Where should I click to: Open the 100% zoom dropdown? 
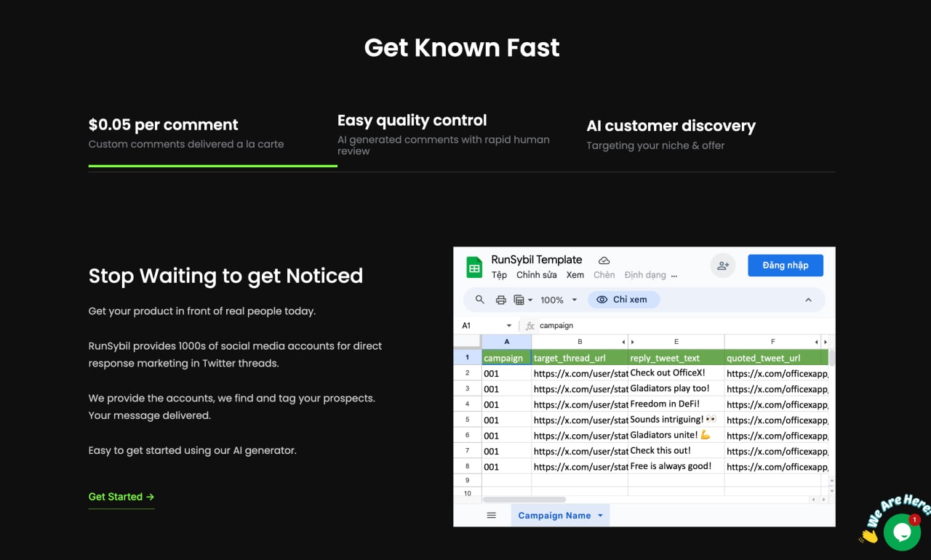click(559, 300)
